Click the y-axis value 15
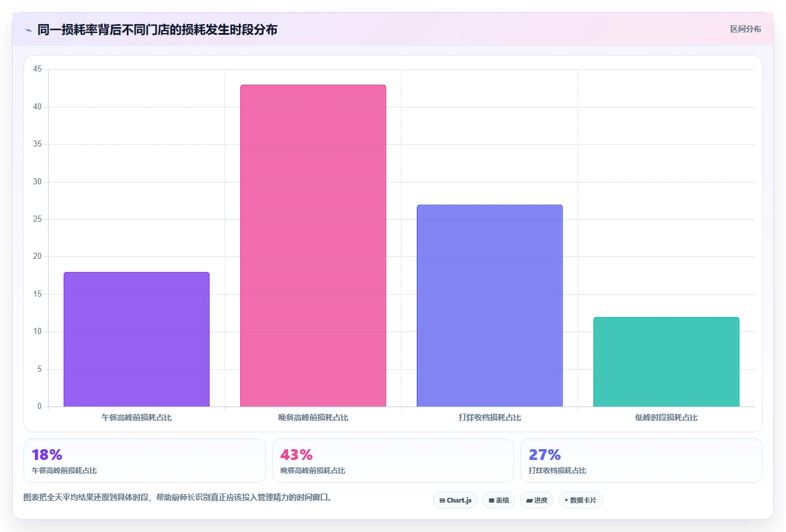This screenshot has height=532, width=786. tap(37, 294)
